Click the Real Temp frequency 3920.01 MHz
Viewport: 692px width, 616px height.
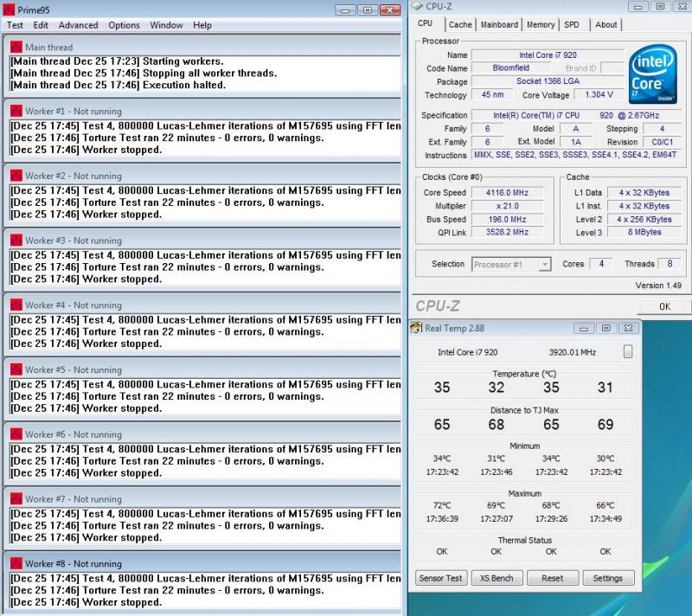coord(572,352)
